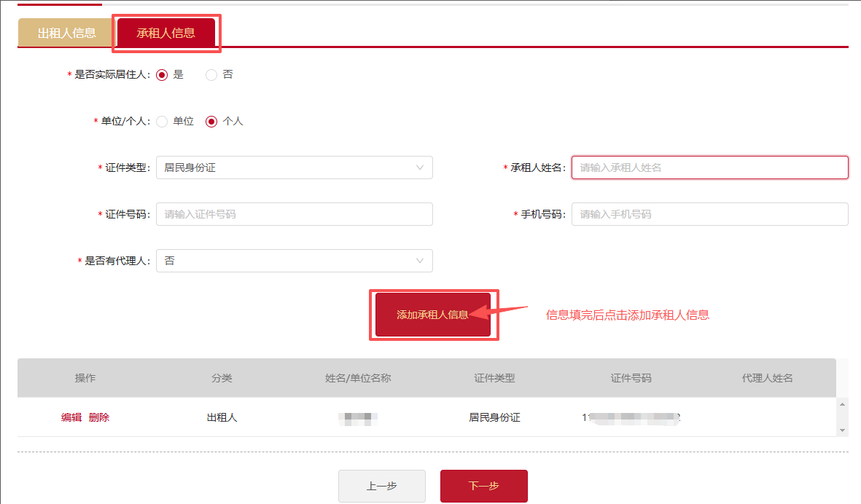Click 编辑 link in the 出租人 row

(x=71, y=417)
